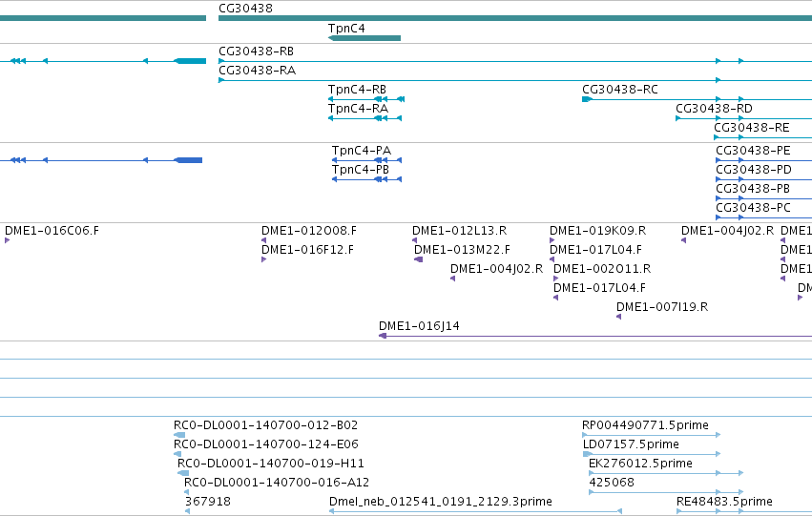Click the DME1-004J02.R label beside DME1-019K09.R

point(727,231)
